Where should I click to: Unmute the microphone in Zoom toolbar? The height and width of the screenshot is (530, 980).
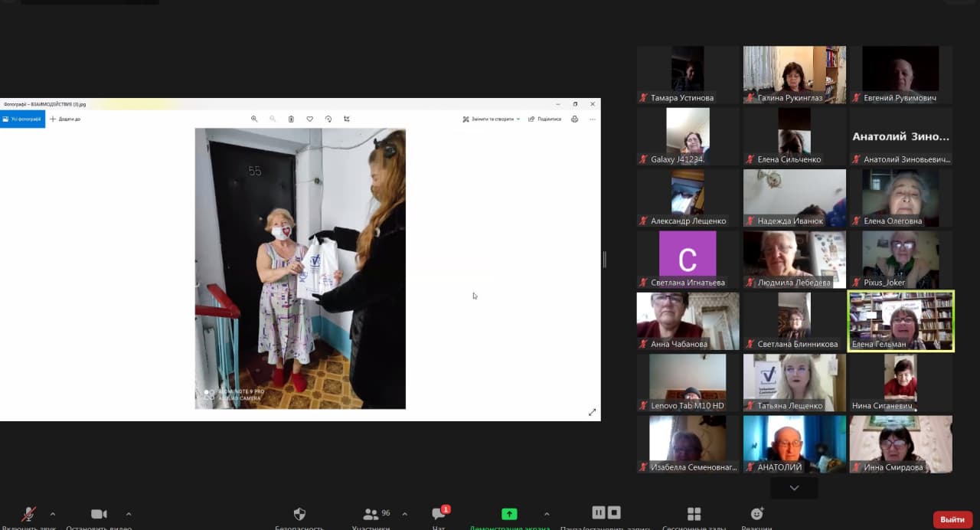point(29,515)
